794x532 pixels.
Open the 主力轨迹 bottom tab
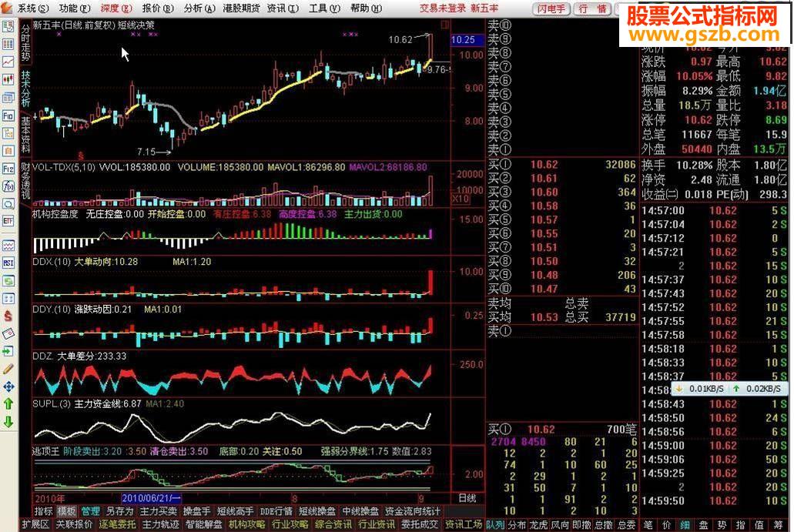pyautogui.click(x=160, y=525)
